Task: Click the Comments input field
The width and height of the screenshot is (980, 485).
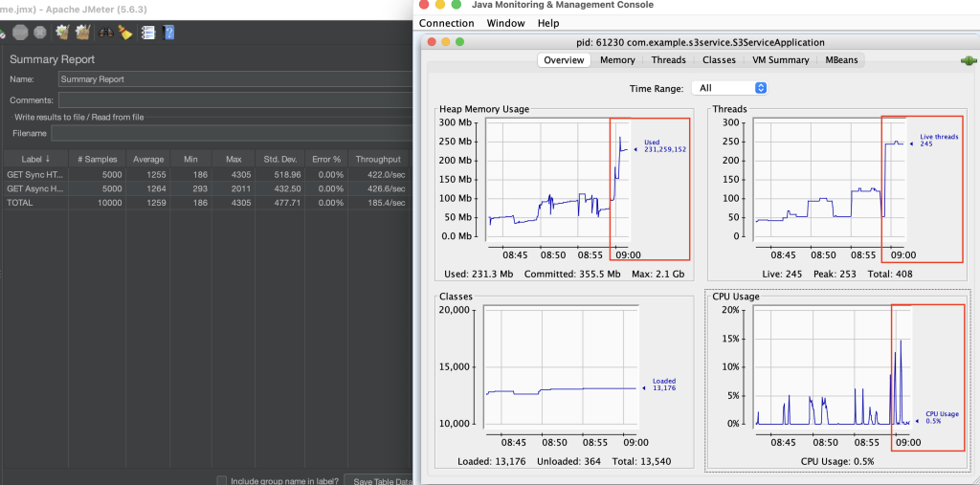Action: 235,100
